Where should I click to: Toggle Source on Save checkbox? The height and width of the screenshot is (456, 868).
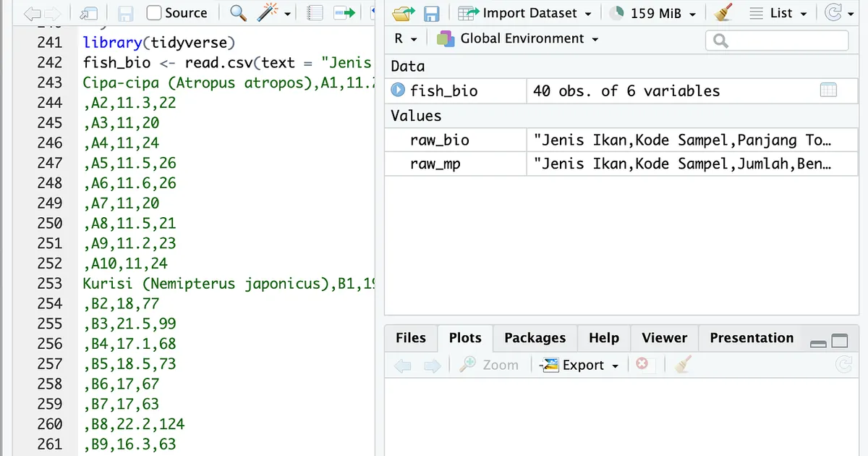click(x=153, y=13)
